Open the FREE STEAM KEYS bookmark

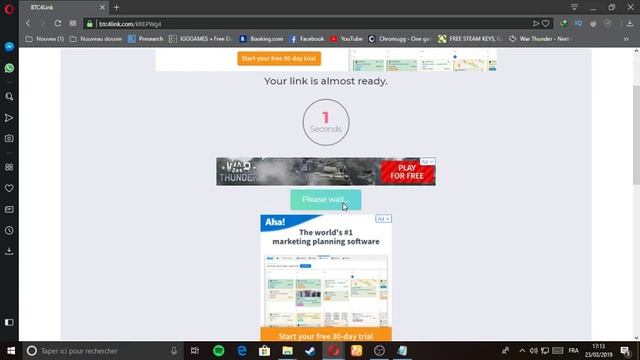(x=470, y=39)
